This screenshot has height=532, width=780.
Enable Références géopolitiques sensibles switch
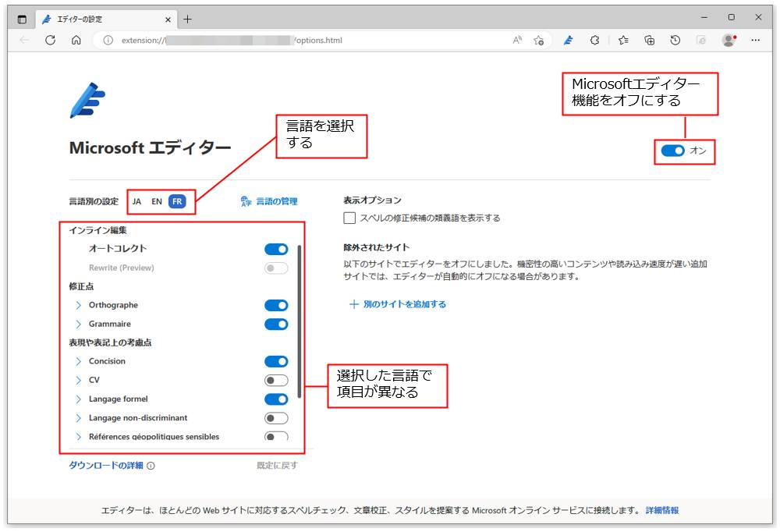tap(276, 437)
